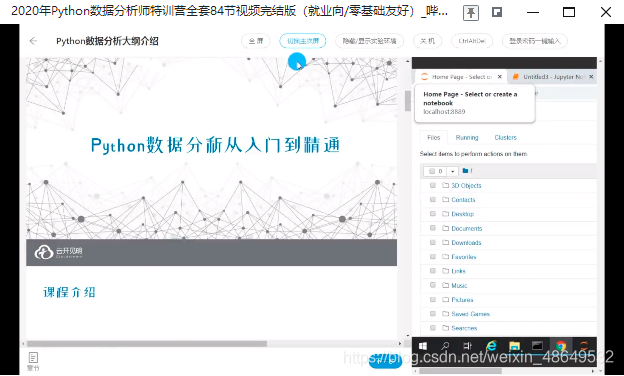Tick the checkbox for Documents folder
This screenshot has height=376, width=624.
tap(433, 228)
